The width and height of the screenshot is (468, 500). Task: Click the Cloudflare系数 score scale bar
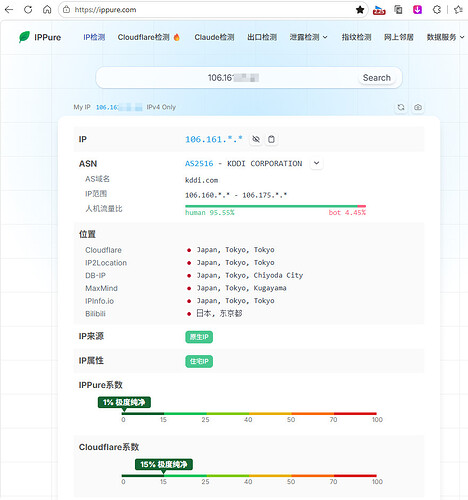pos(249,476)
